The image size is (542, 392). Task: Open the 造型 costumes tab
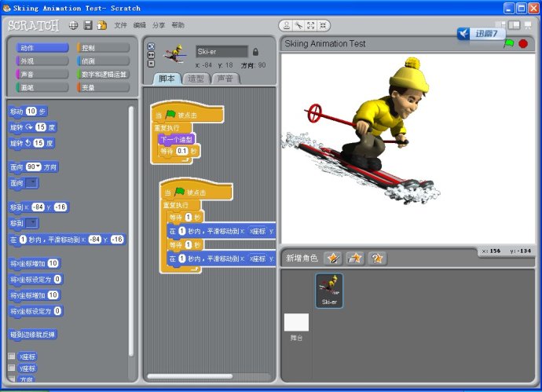(x=196, y=79)
